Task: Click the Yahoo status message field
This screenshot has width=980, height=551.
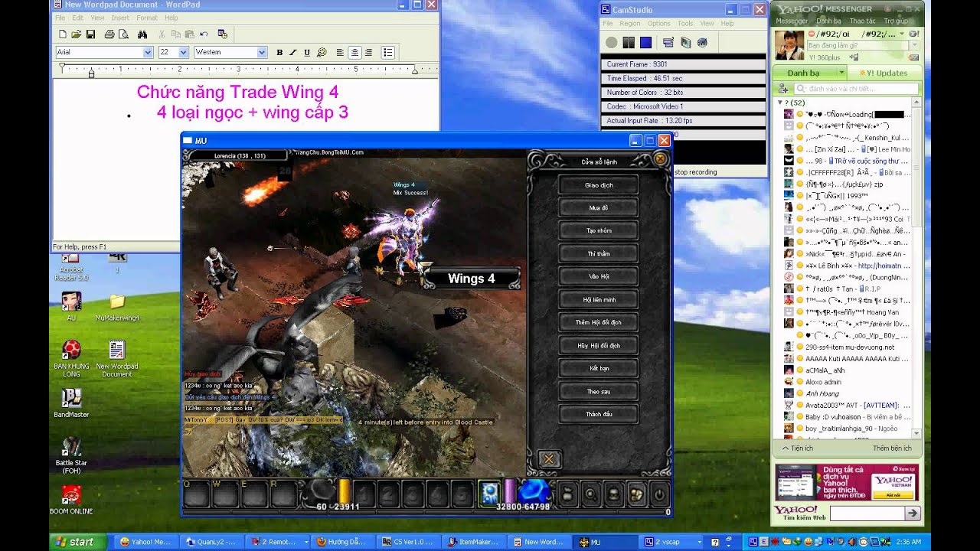Action: tap(858, 46)
